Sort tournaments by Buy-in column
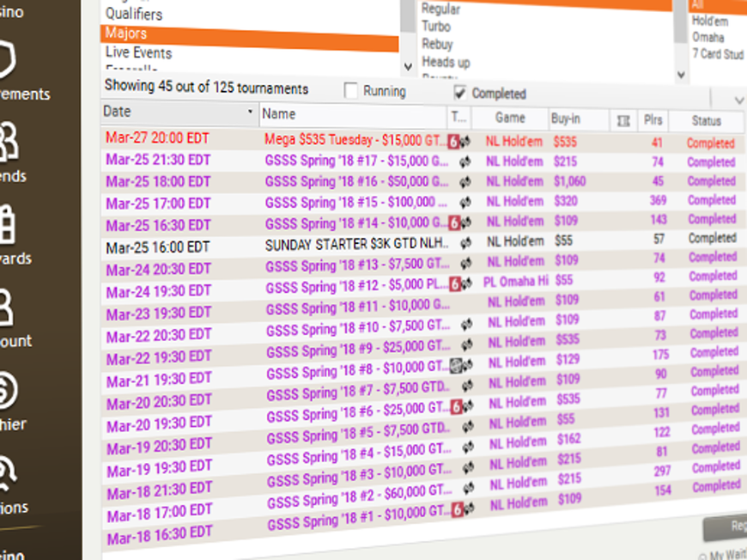Screen dimensions: 747x560 (579, 119)
